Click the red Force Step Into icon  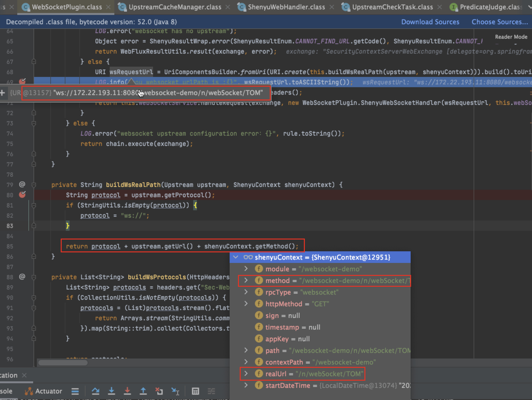click(x=127, y=391)
